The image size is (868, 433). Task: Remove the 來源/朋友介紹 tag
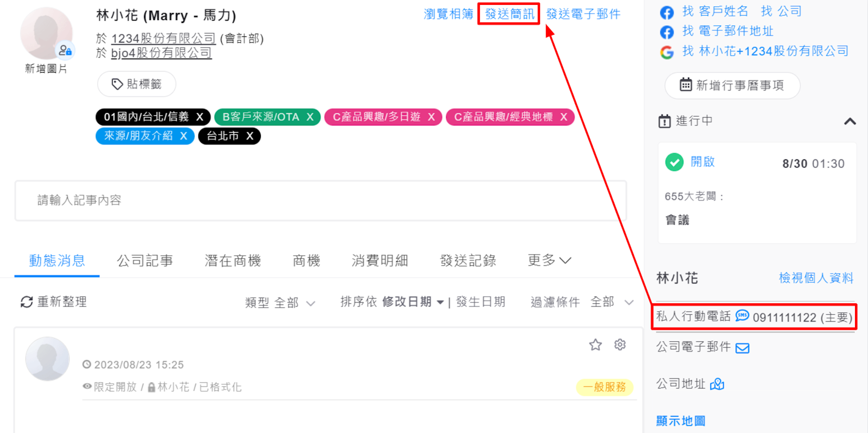(184, 136)
